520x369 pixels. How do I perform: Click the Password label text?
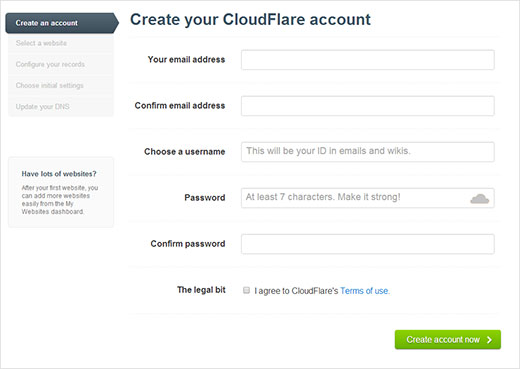click(x=205, y=198)
